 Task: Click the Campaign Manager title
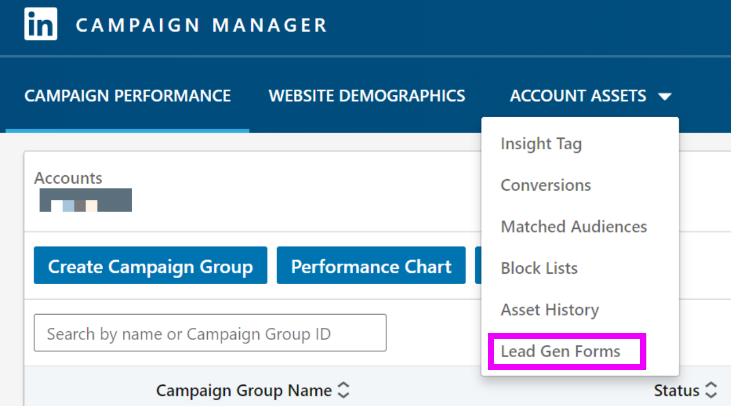(201, 24)
